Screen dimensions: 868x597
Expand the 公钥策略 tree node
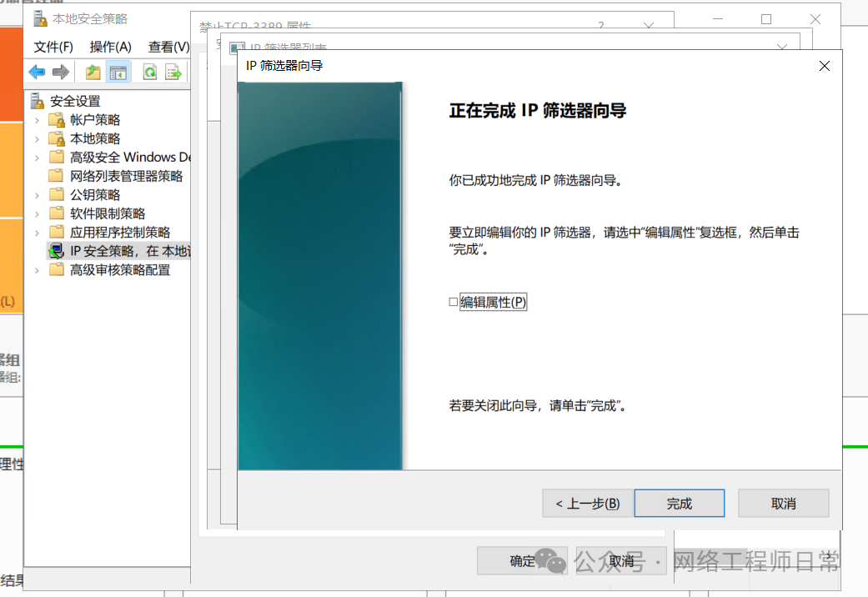tap(37, 195)
